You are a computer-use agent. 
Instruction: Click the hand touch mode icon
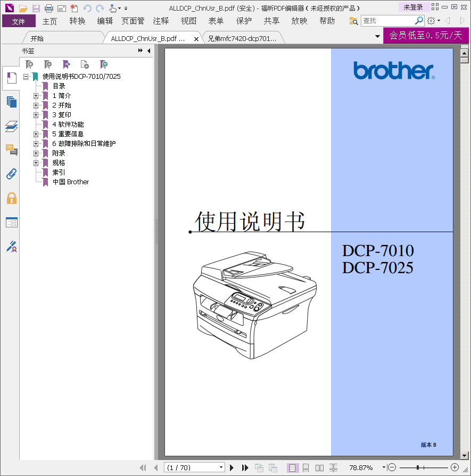click(113, 9)
